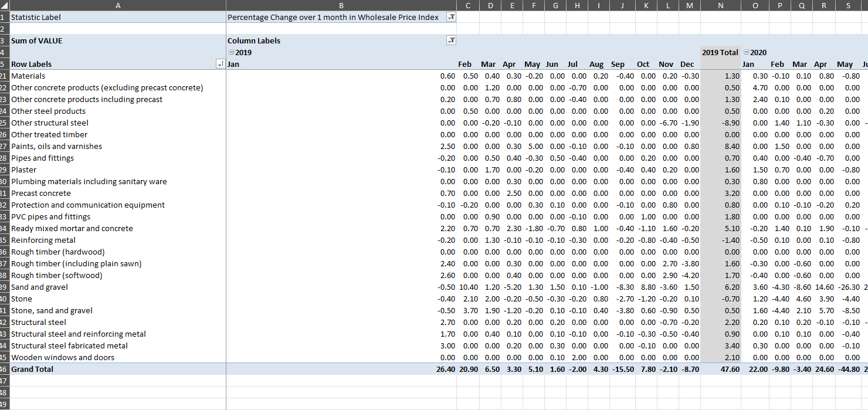Open the Statistic Label filter dropdown
The image size is (868, 410).
point(451,17)
